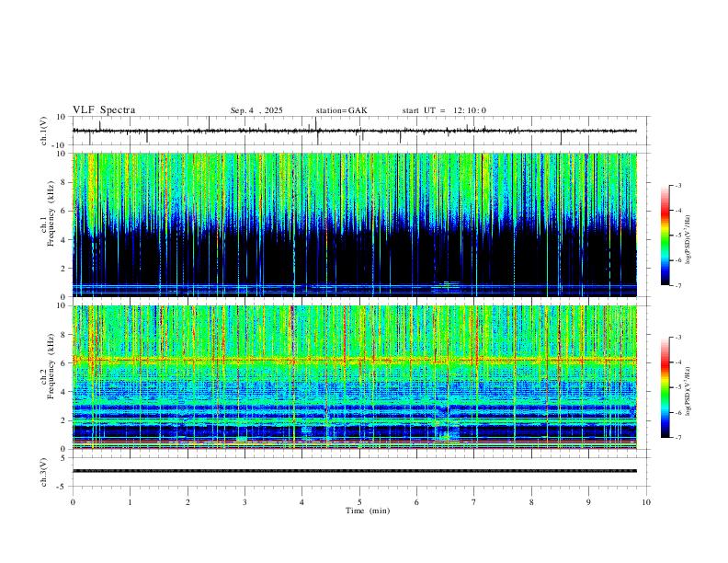728x563 pixels.
Task: Click the ch.3 waveform black band
Action: 354,471
